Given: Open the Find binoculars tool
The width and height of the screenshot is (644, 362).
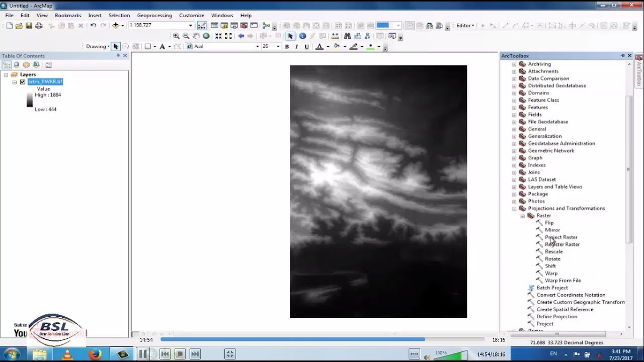Looking at the screenshot, I should coord(347,36).
